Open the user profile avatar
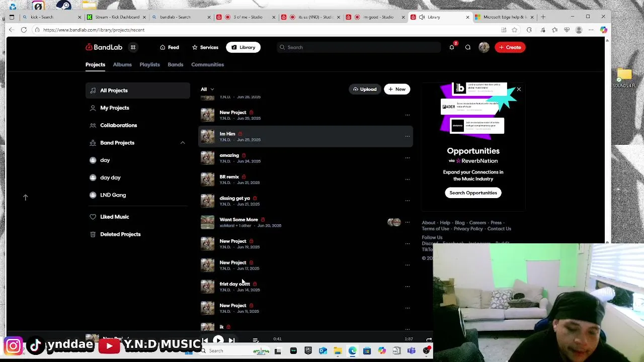644x362 pixels. (x=484, y=47)
